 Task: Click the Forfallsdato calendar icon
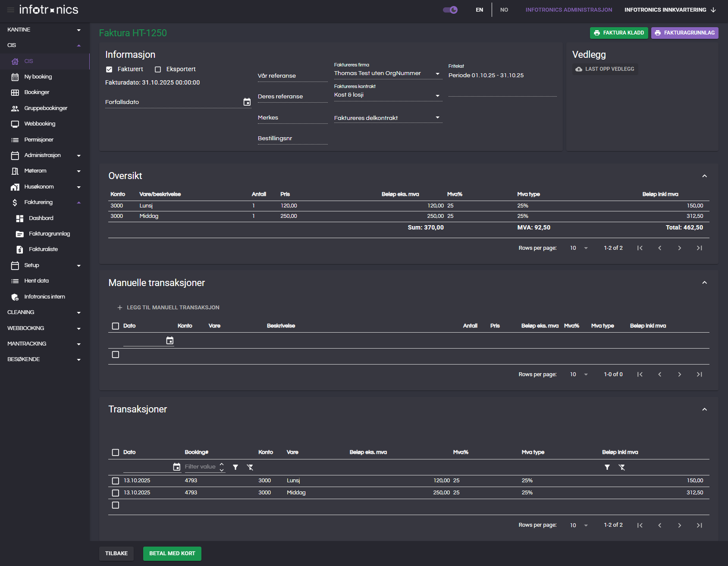pyautogui.click(x=247, y=102)
